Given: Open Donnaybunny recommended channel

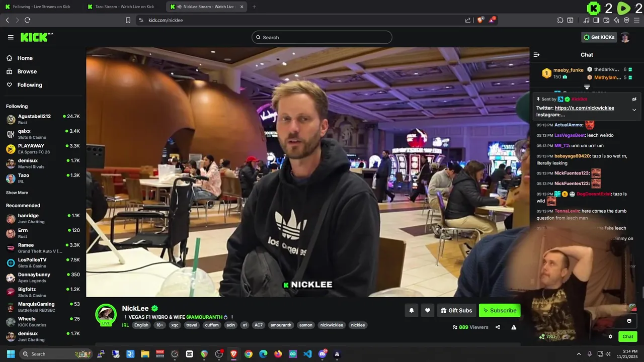Looking at the screenshot, I should (x=43, y=277).
